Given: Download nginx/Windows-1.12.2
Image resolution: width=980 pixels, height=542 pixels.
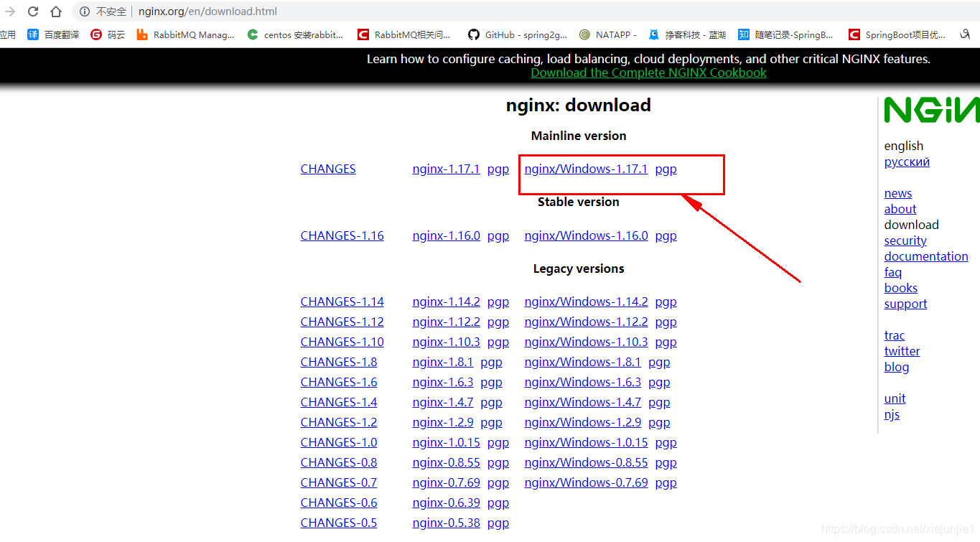Looking at the screenshot, I should point(586,322).
